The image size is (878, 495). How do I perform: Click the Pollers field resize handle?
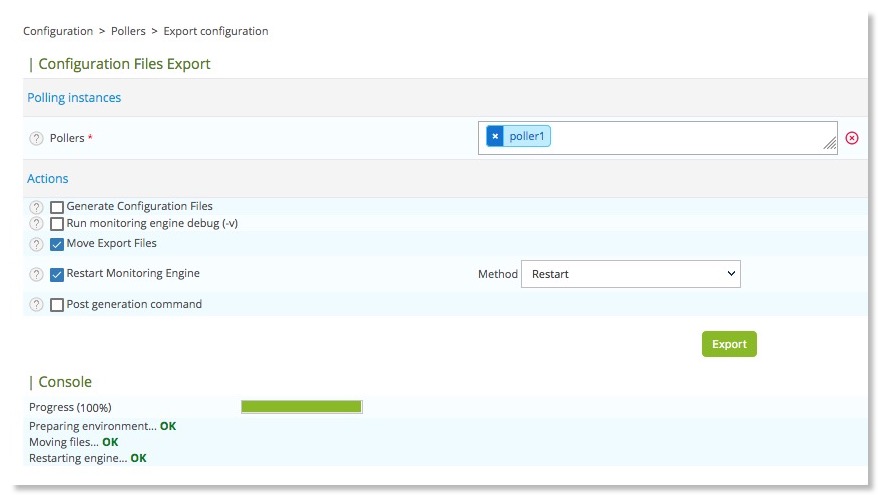(830, 146)
